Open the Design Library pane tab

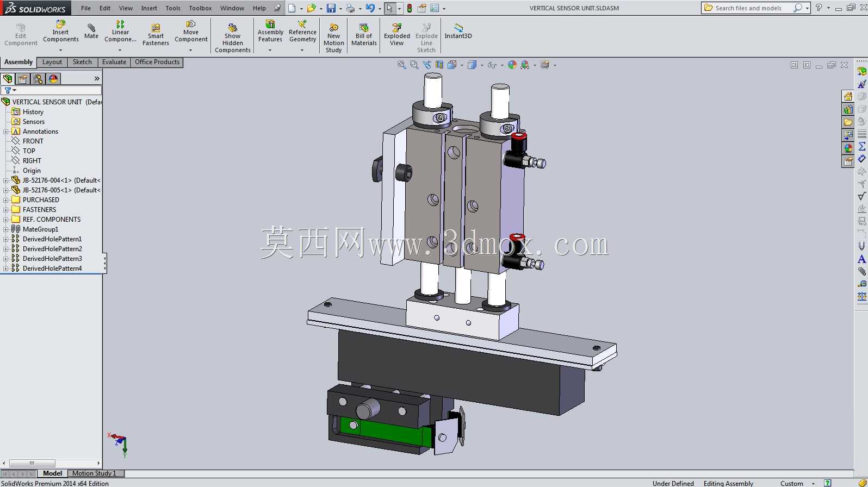point(848,109)
